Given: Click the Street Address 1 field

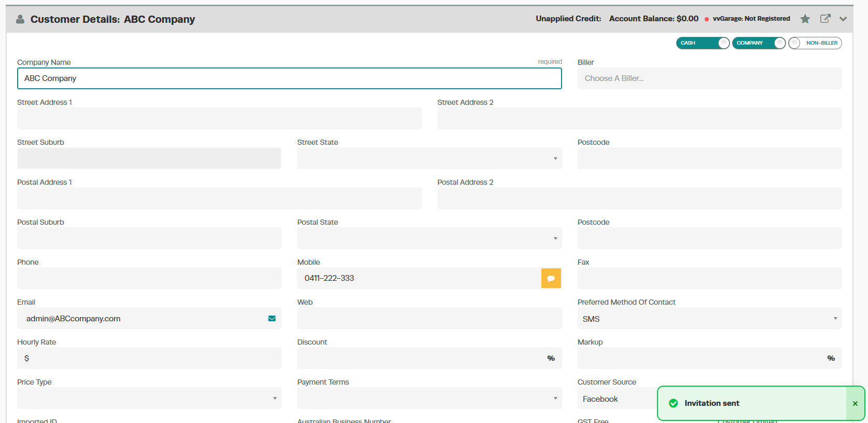Looking at the screenshot, I should tap(219, 118).
